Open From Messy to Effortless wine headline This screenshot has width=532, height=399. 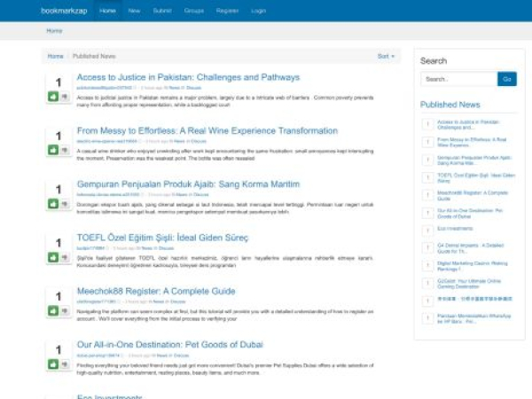click(207, 130)
